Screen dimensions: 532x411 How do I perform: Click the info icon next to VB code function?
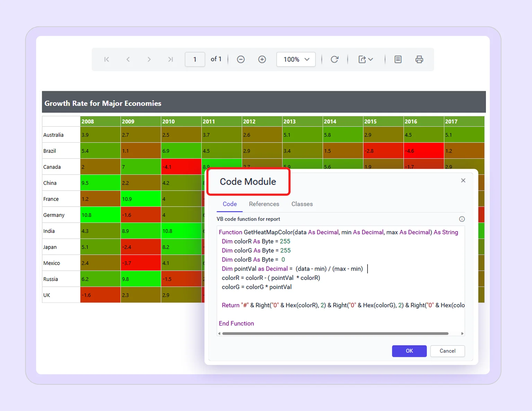click(462, 219)
